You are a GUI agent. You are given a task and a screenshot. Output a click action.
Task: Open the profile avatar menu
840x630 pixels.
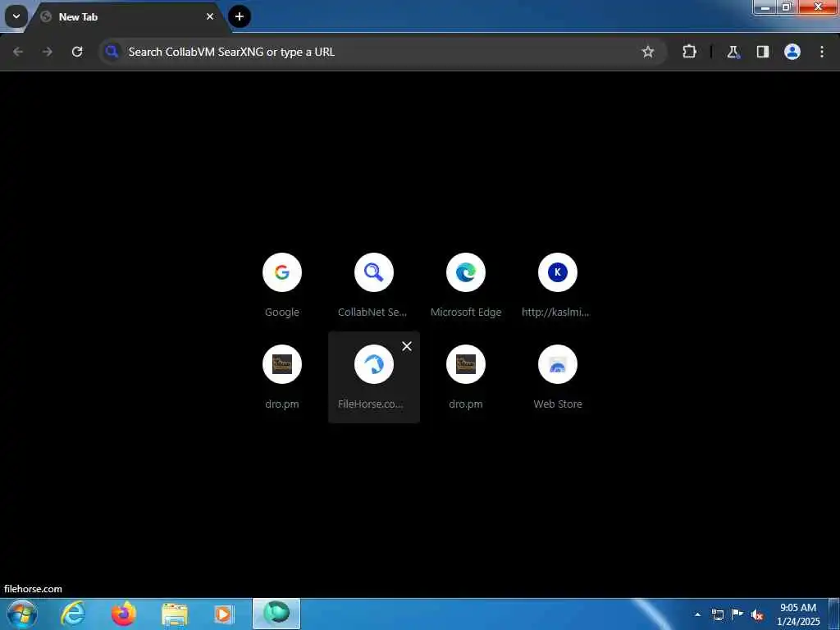pos(792,52)
